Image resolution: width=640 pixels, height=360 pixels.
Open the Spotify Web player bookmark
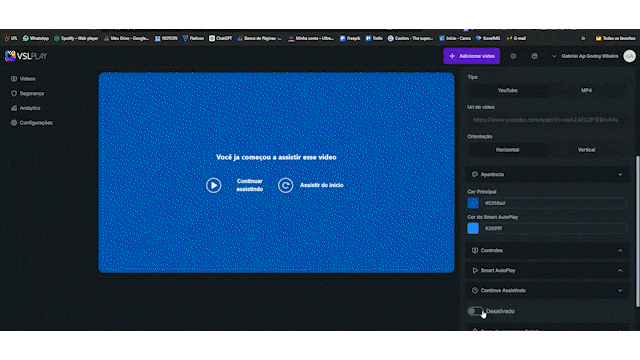76,38
